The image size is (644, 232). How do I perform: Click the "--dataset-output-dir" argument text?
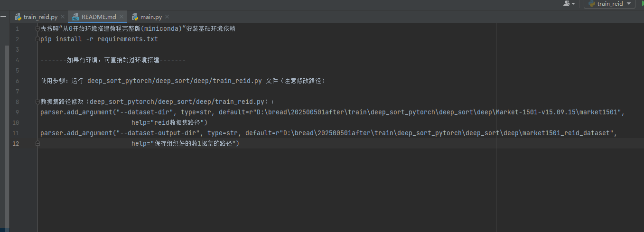click(159, 133)
